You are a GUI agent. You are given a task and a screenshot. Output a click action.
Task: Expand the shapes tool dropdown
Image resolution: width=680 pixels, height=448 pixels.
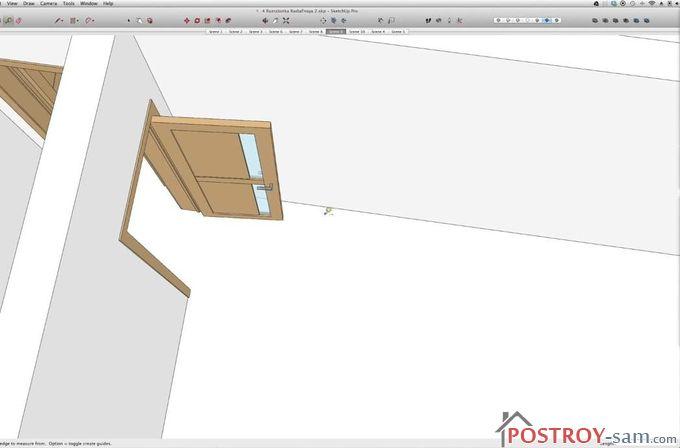coord(77,20)
